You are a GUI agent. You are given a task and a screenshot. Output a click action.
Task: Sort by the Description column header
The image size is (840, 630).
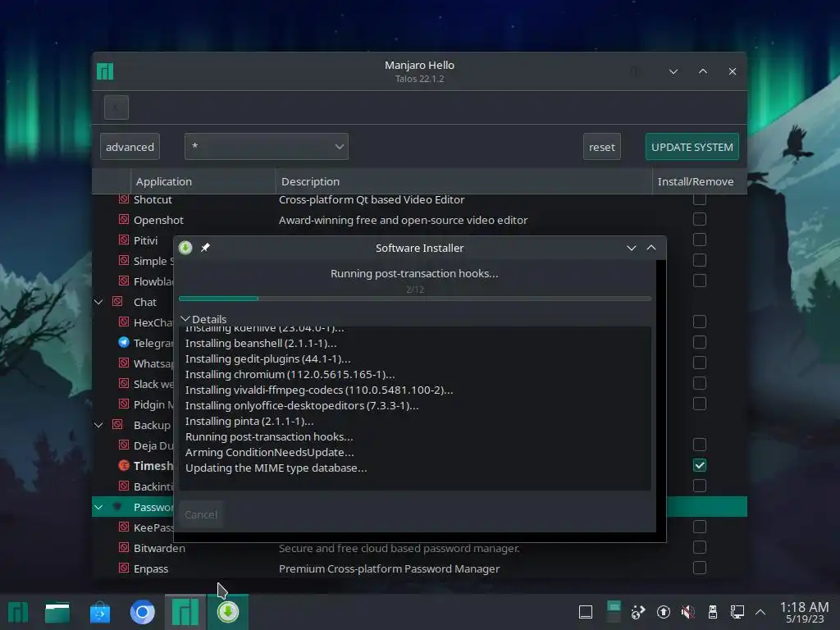tap(464, 181)
